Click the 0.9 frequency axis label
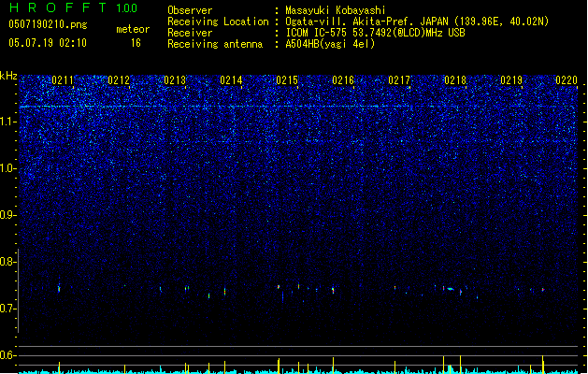 coord(8,215)
